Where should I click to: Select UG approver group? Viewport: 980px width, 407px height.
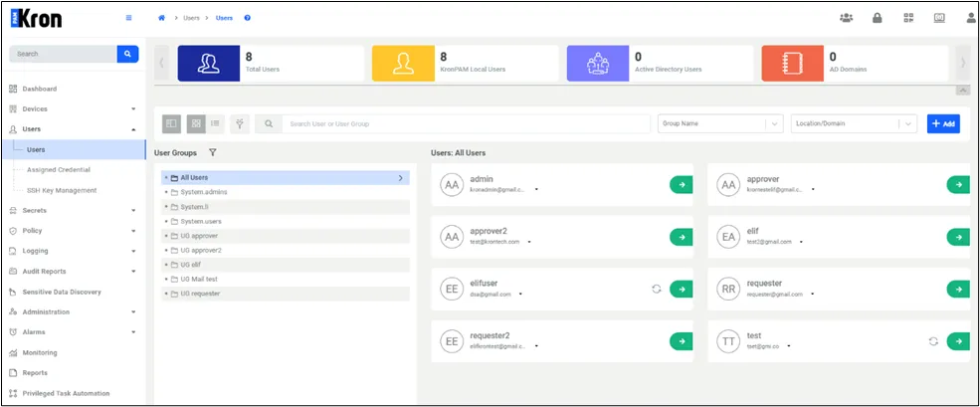coord(285,236)
